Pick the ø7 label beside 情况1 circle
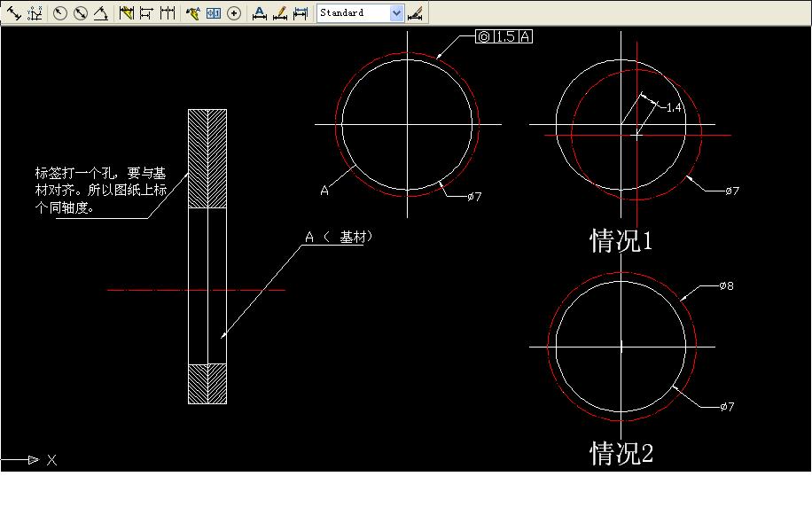 coord(732,191)
